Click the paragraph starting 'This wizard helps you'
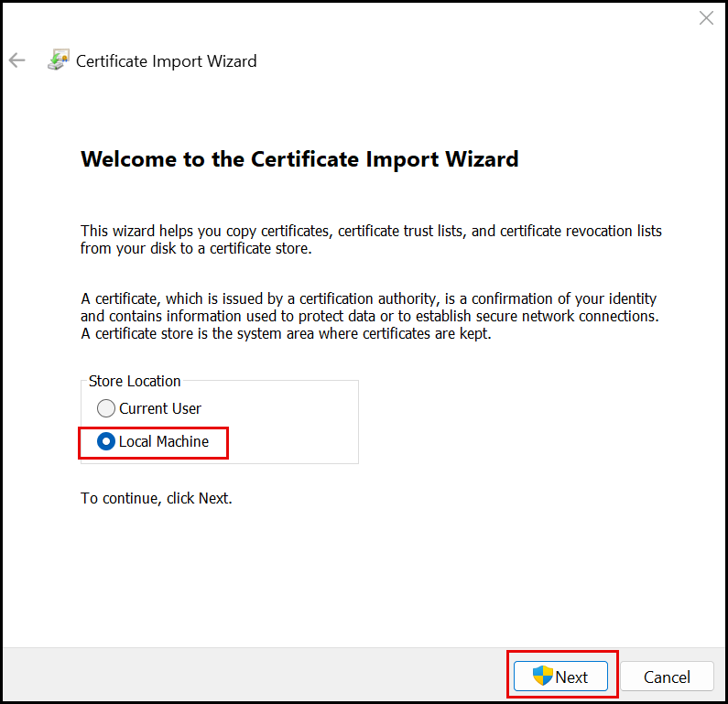The width and height of the screenshot is (728, 704). (x=371, y=239)
